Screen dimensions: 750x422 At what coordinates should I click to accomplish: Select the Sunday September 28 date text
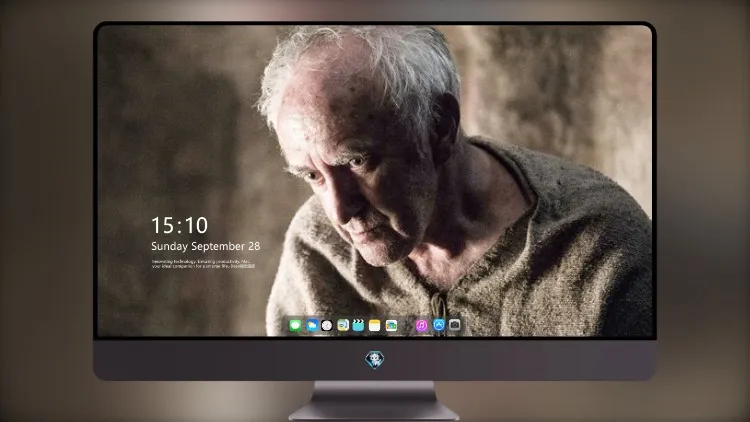(206, 246)
